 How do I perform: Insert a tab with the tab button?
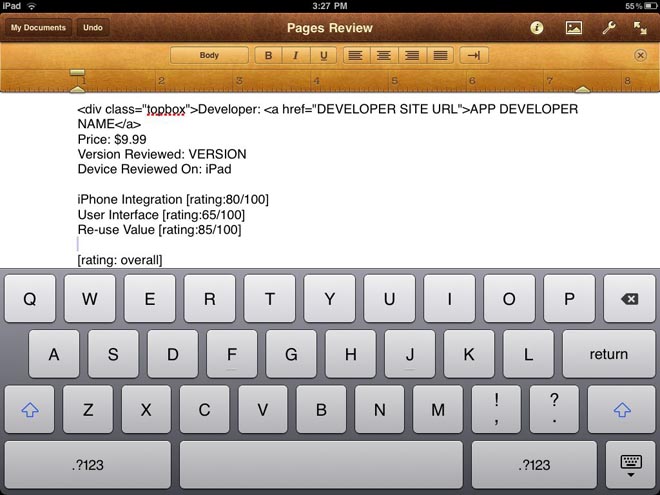click(x=474, y=56)
